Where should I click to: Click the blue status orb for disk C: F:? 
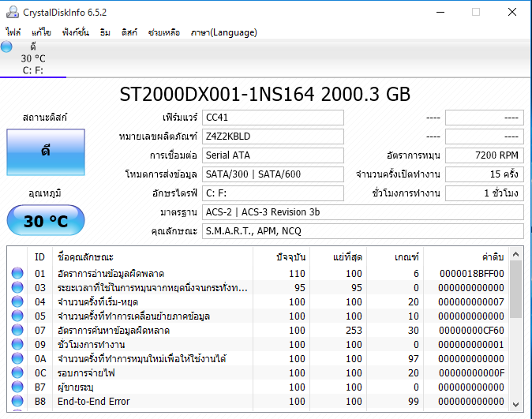(x=6, y=47)
